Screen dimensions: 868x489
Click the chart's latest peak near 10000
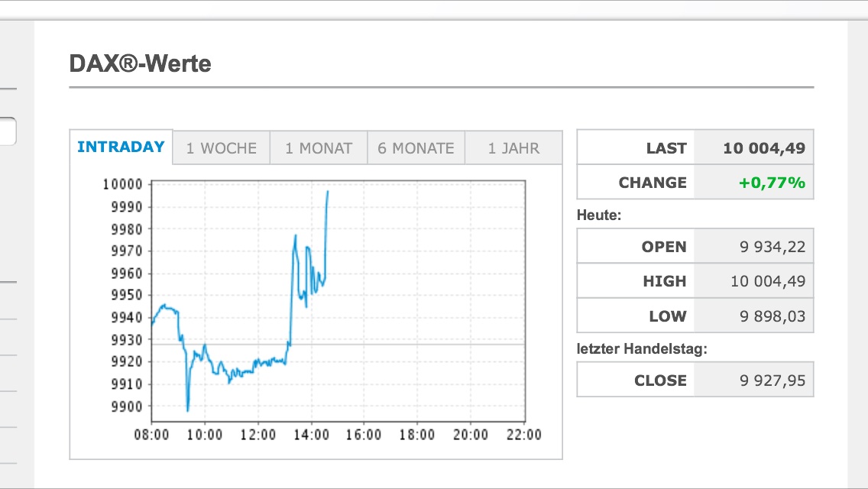click(328, 191)
